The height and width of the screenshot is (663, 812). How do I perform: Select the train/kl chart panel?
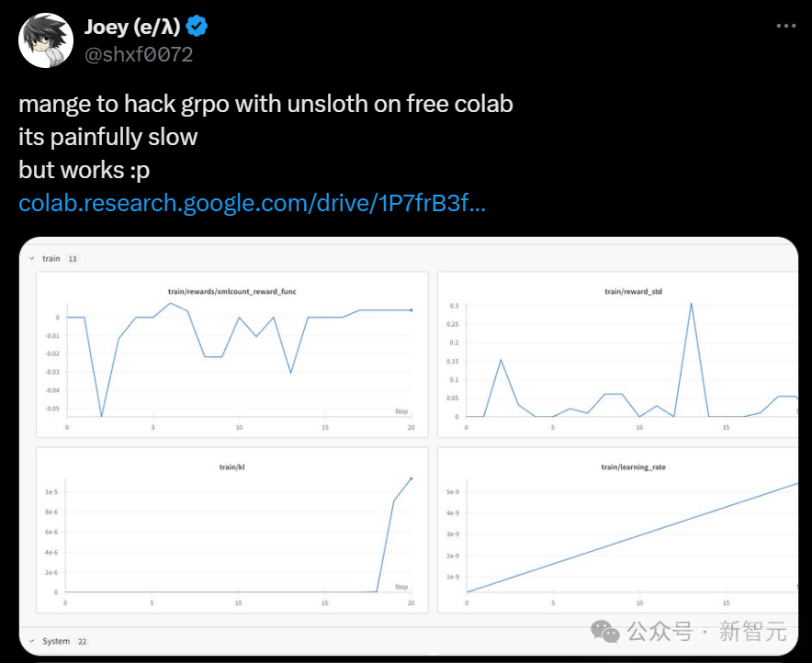click(232, 530)
